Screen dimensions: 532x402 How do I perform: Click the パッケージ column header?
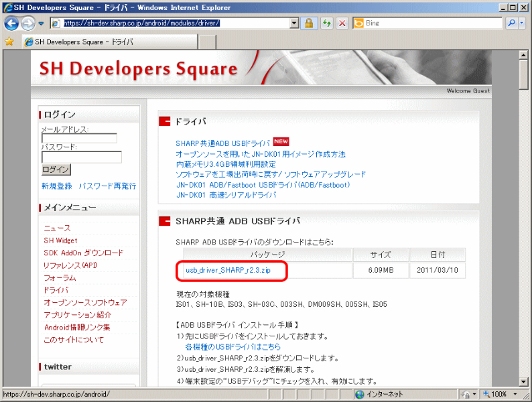267,255
